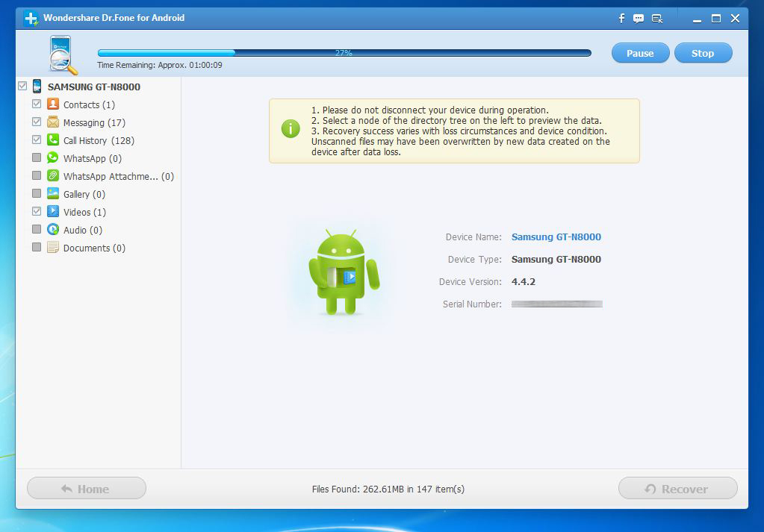This screenshot has height=532, width=764.
Task: Click the Gallery picture icon
Action: tap(52, 194)
